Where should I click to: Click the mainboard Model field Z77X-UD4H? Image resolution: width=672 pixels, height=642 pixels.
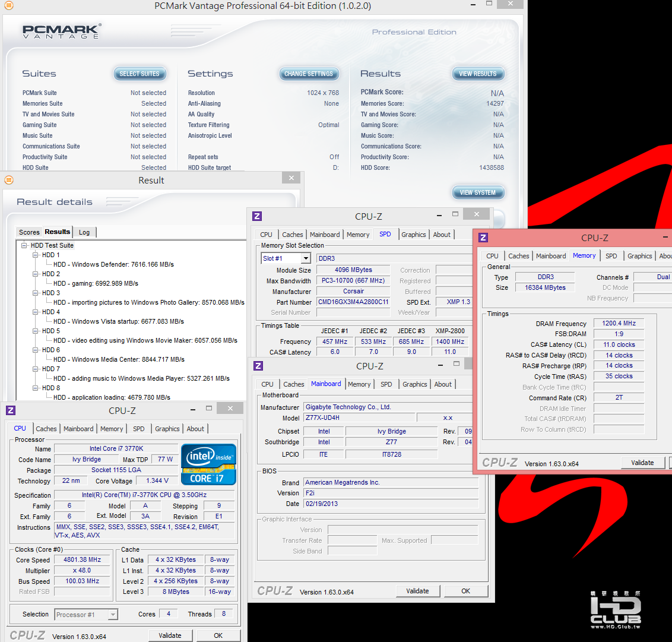(360, 418)
